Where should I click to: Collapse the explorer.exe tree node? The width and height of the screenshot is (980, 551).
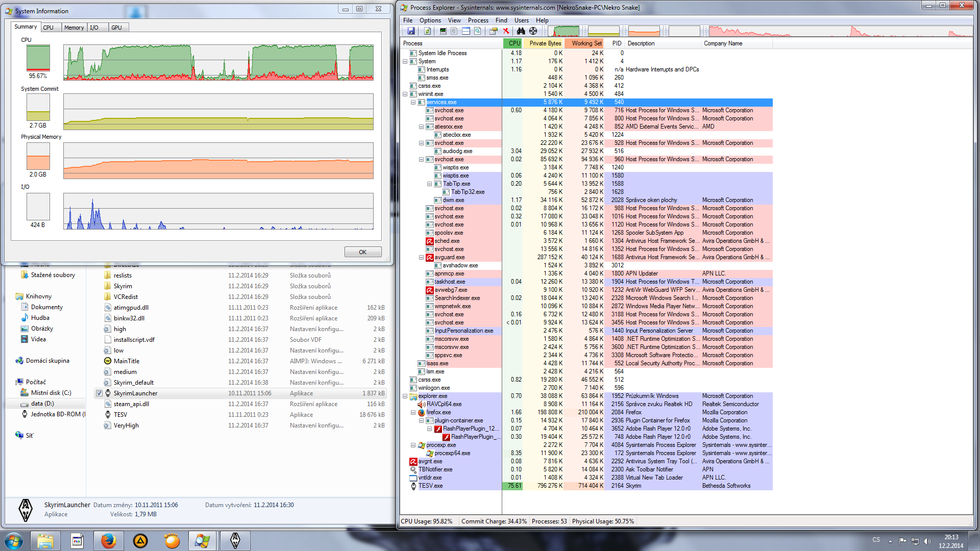[x=405, y=396]
